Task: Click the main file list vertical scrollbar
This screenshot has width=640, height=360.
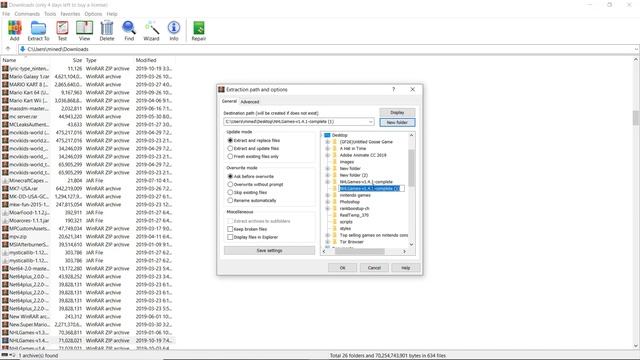Action: (636, 118)
